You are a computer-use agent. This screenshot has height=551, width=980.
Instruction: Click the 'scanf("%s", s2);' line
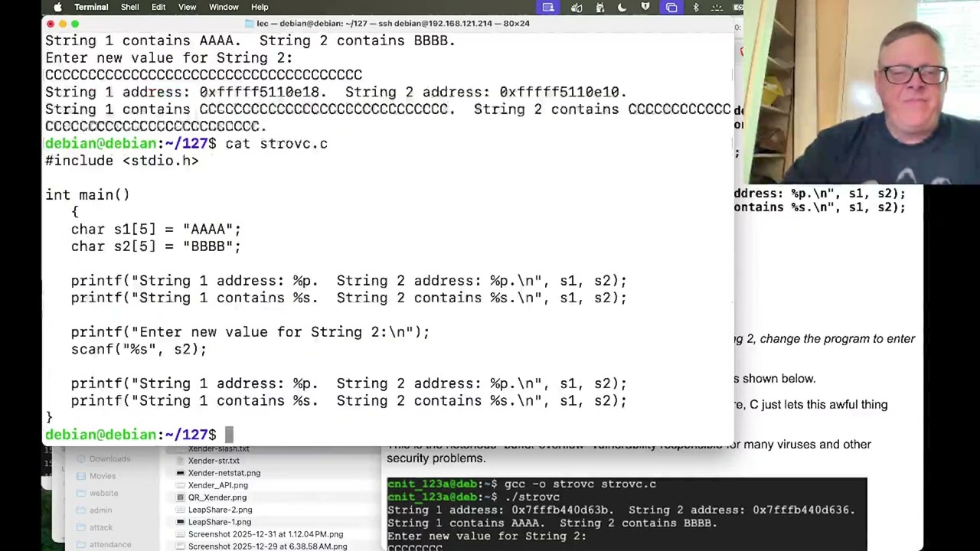pyautogui.click(x=139, y=349)
